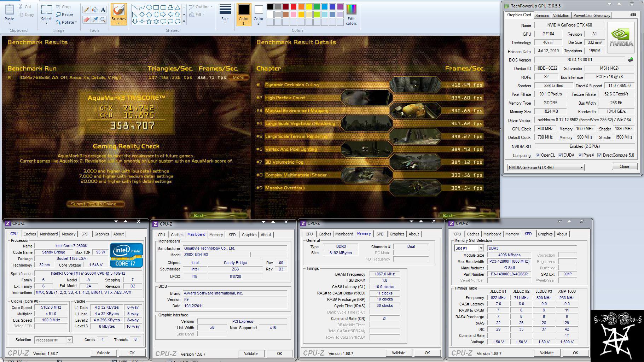Expand the Paste dropdown arrow
Viewport: 644px width, 362px height.
[x=10, y=23]
